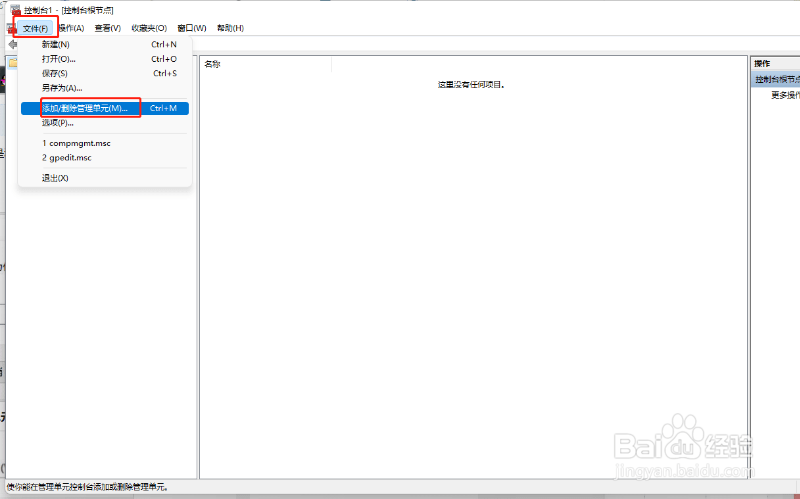Open the 收藏夹(O) menu
Screen dimensions: 800x499
(149, 28)
